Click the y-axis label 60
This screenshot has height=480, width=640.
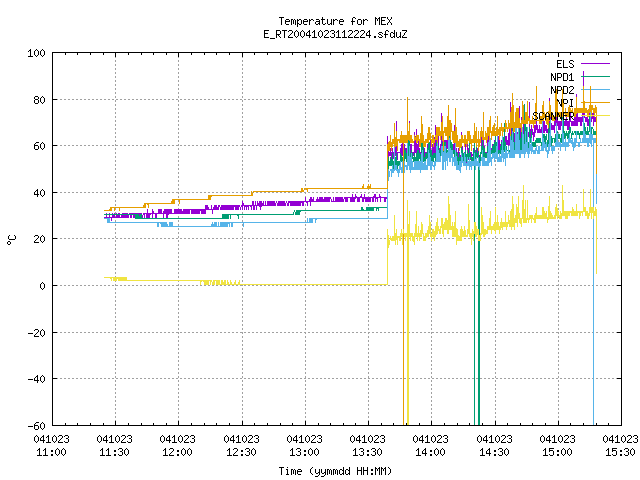39,146
